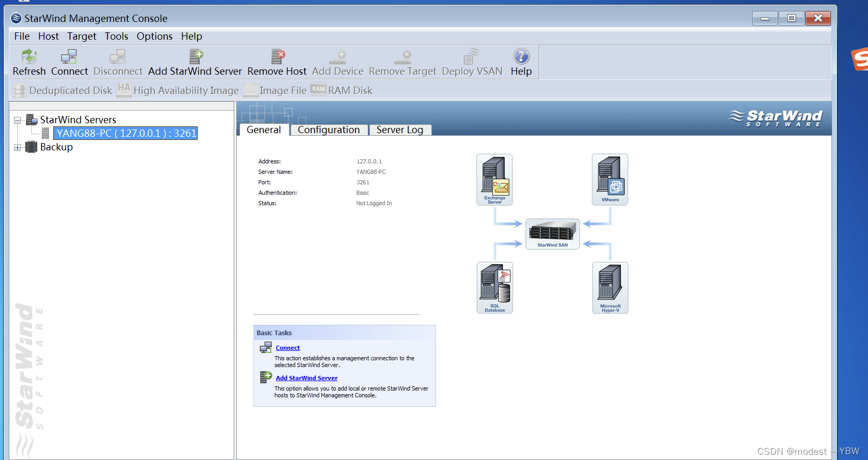Click the Basic Tasks heading
This screenshot has width=868, height=460.
tap(274, 333)
